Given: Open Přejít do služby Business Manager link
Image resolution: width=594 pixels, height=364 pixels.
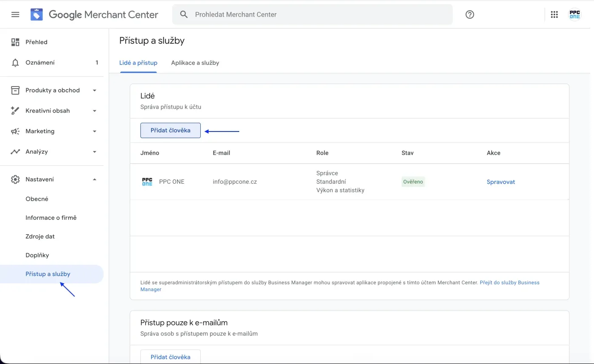Looking at the screenshot, I should [340, 286].
